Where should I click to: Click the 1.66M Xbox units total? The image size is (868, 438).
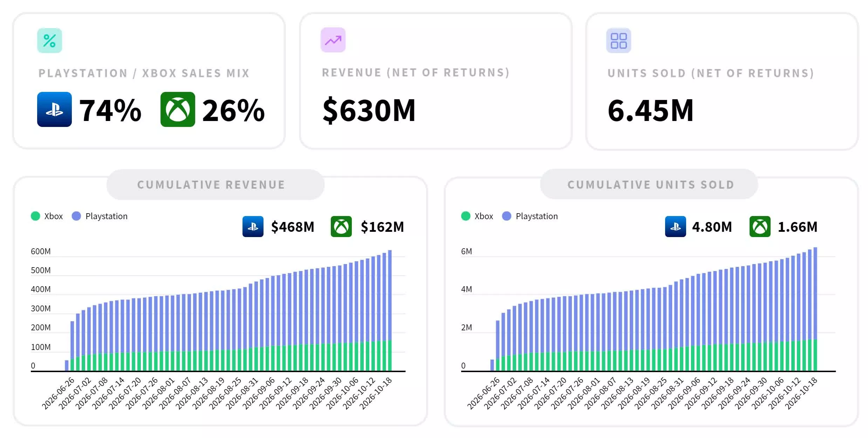798,227
